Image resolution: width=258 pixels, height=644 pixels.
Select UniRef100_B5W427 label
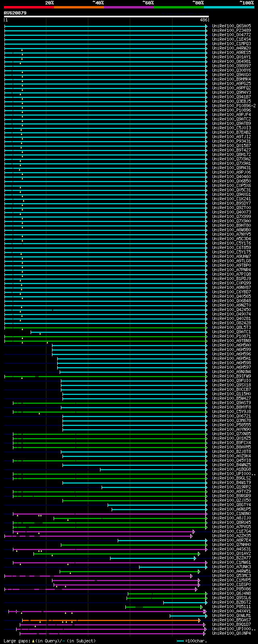[231, 398]
